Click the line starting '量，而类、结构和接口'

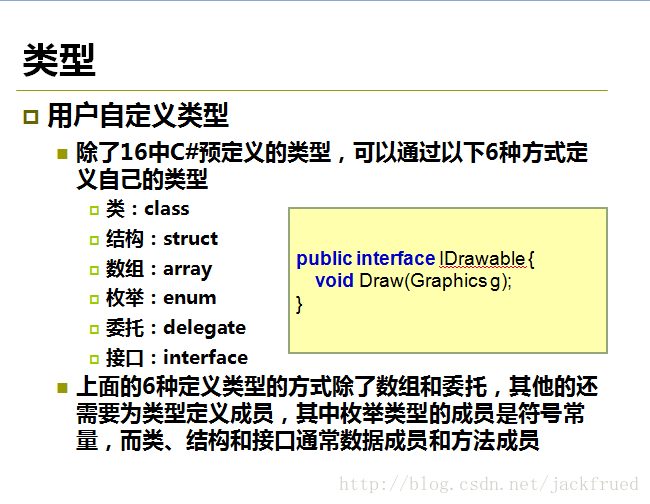308,440
